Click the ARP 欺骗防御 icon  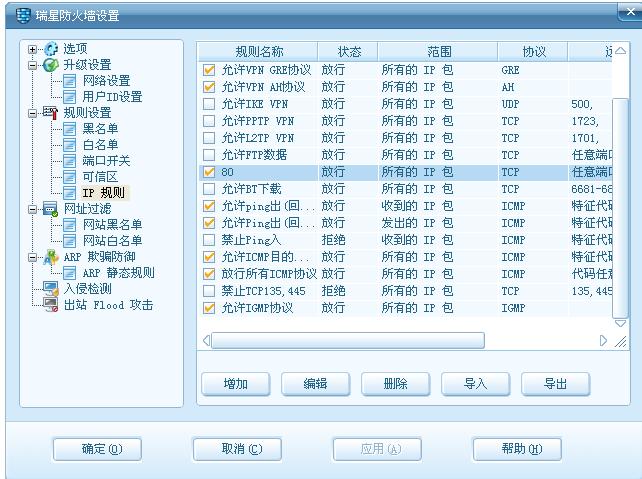[x=51, y=257]
